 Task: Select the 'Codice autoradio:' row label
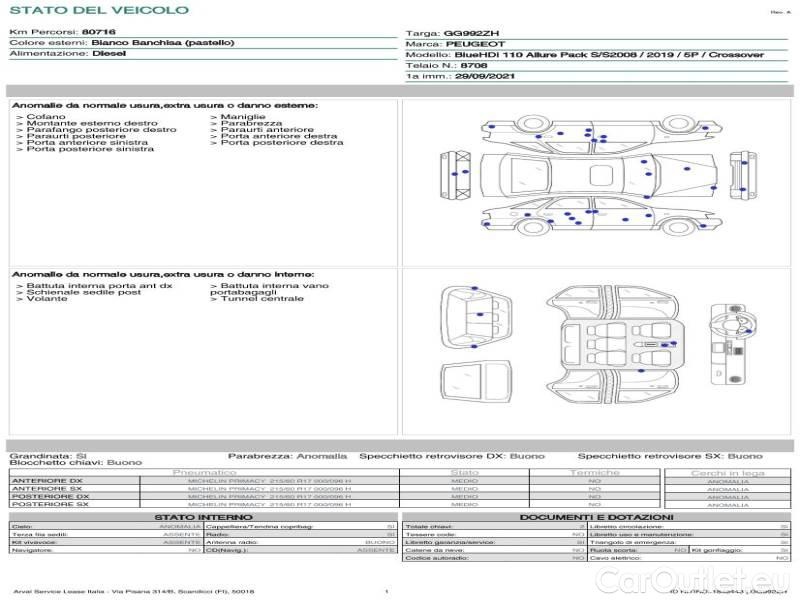(x=437, y=558)
